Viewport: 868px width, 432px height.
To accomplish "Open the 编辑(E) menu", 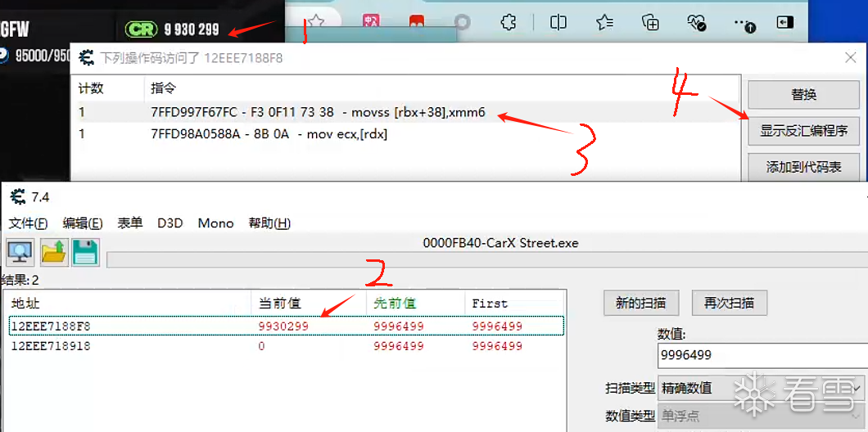I will 83,223.
